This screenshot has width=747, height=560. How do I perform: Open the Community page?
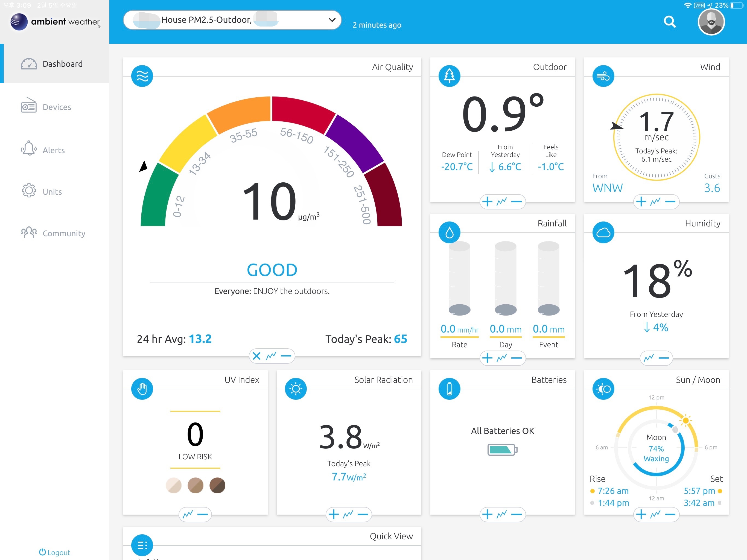[63, 234]
